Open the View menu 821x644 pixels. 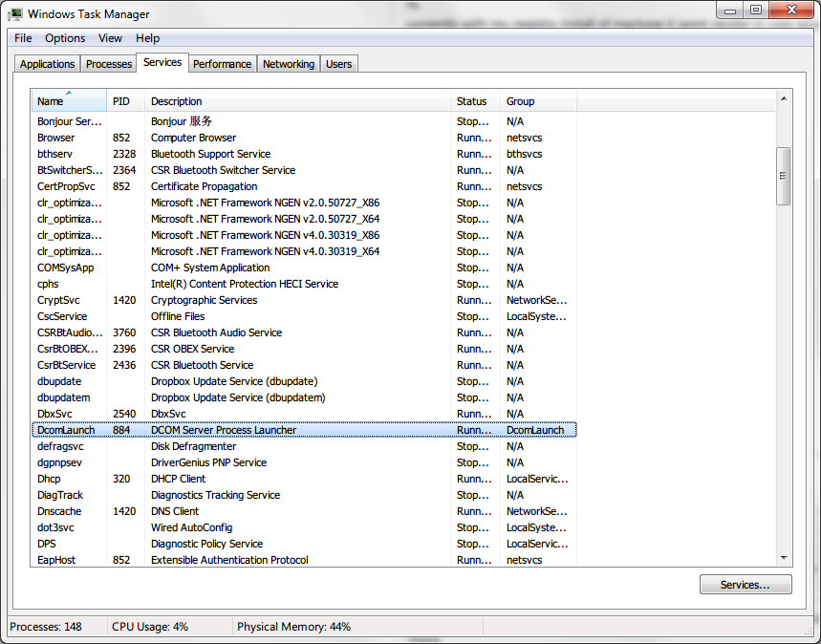tap(110, 38)
